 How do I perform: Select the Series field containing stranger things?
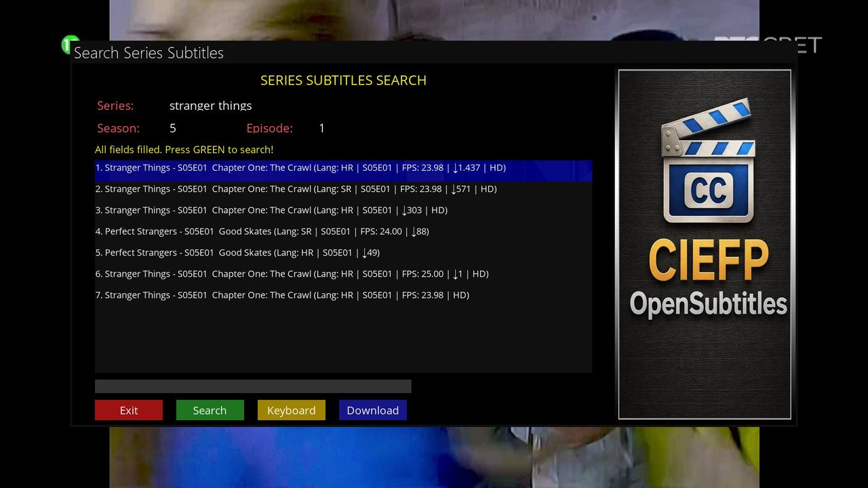point(210,106)
